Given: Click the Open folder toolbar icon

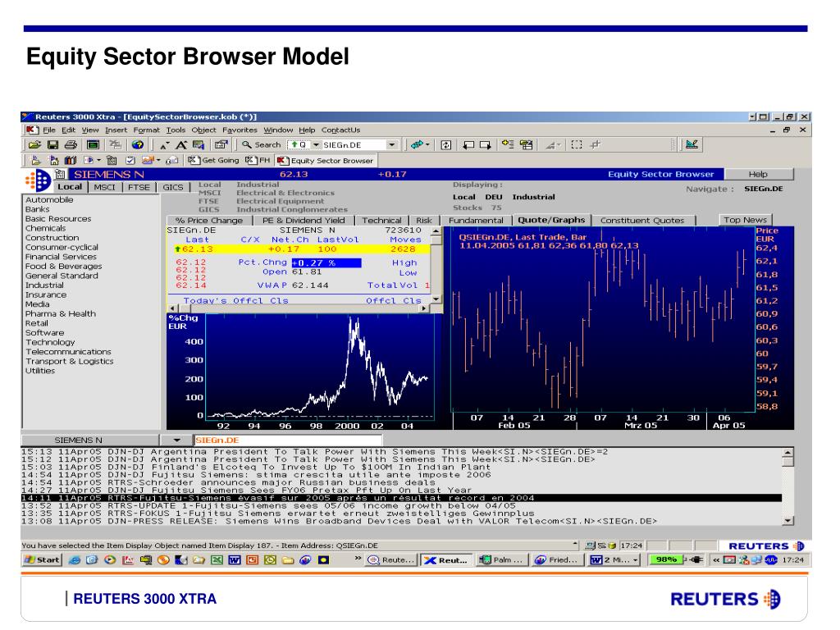Looking at the screenshot, I should [x=34, y=144].
